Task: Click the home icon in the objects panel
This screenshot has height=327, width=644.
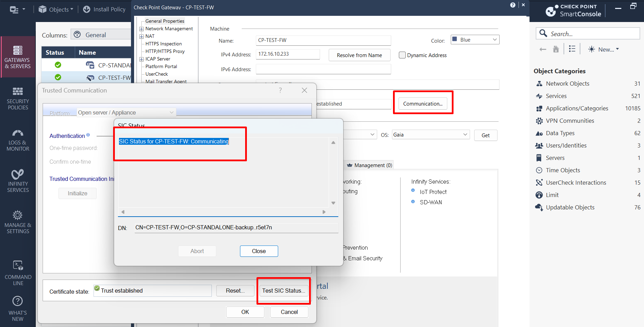Action: (x=556, y=49)
